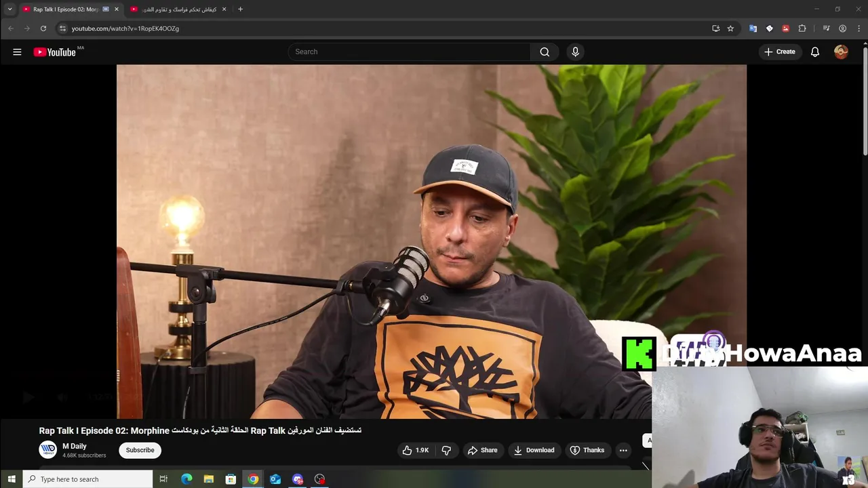Screen dimensions: 868x488
Task: Start search with your voice microphone
Action: pos(575,52)
